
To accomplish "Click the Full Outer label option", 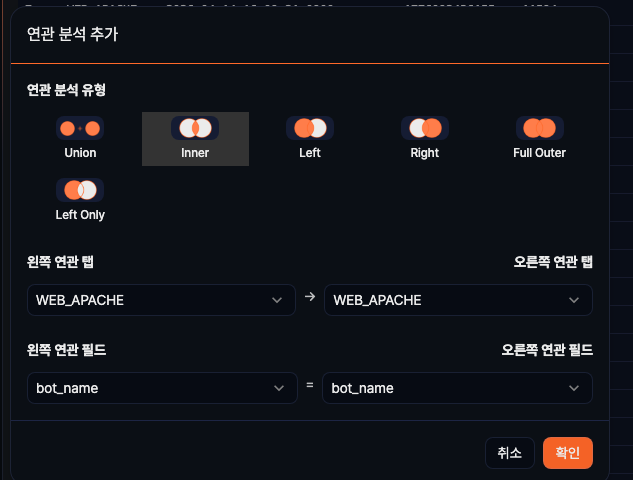I will [540, 153].
